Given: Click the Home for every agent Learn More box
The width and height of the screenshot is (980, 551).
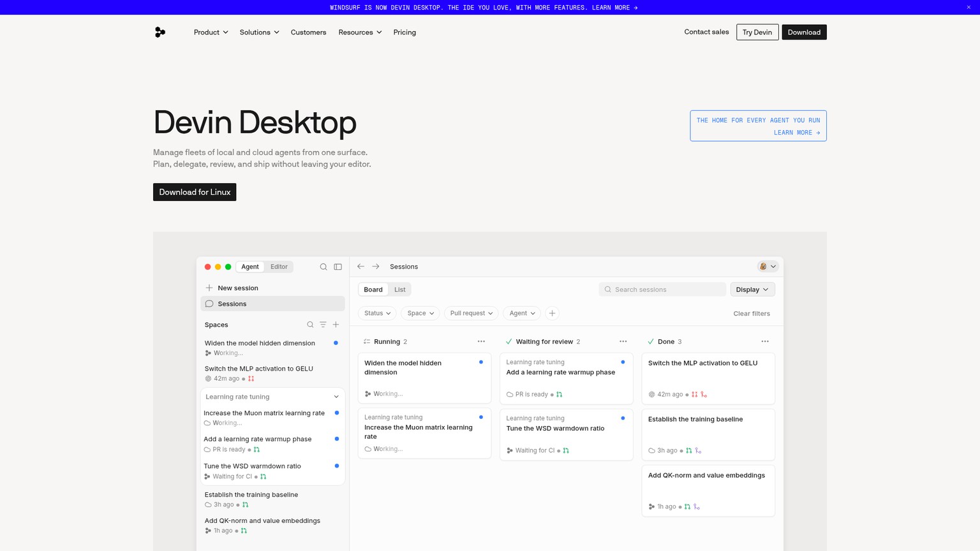Looking at the screenshot, I should [758, 126].
